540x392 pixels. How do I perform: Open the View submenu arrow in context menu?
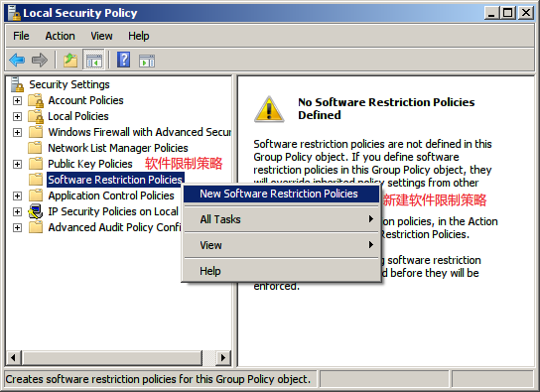tap(371, 245)
